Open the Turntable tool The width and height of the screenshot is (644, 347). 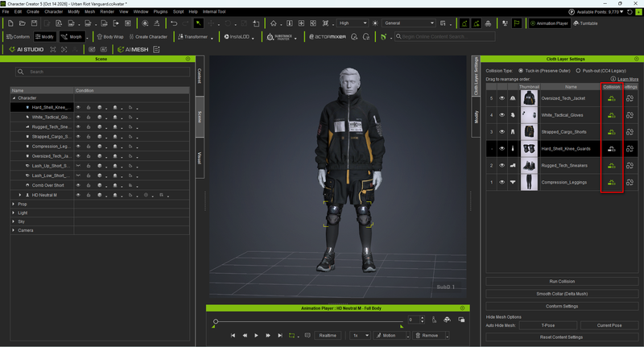586,23
